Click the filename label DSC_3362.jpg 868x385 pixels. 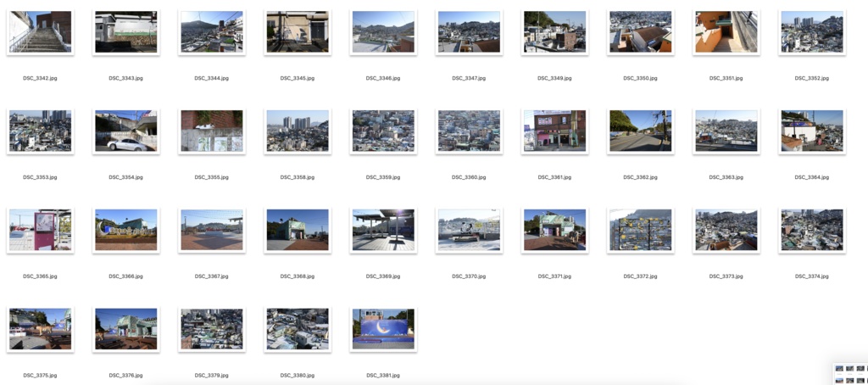641,177
